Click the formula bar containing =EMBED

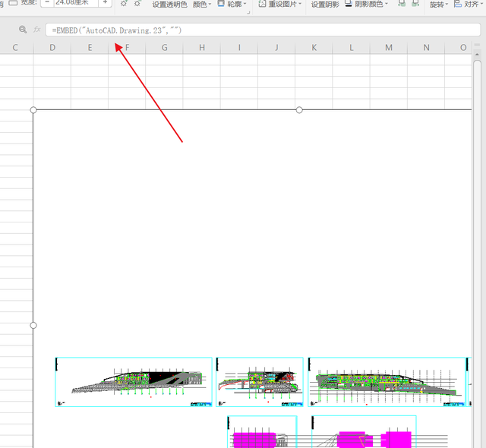(263, 30)
